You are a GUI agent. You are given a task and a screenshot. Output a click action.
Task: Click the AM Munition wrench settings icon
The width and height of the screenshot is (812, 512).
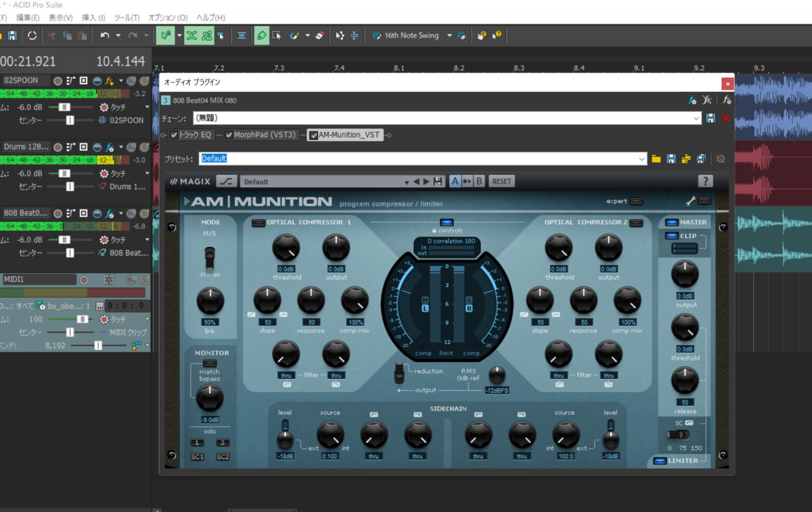tap(691, 201)
